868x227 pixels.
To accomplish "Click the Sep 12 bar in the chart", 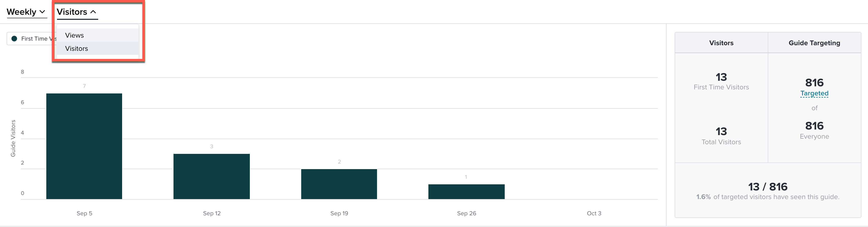I will click(212, 176).
